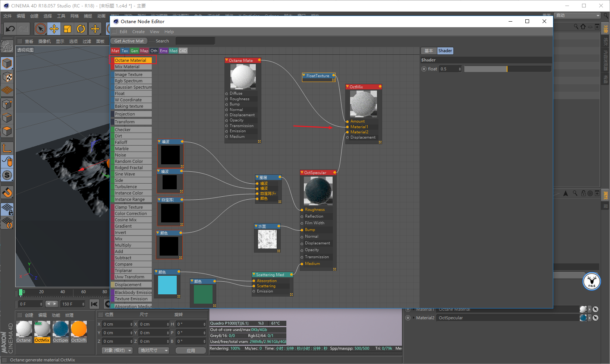Switch to Polygons mode
Screen dimensions: 610x364
pos(7,132)
